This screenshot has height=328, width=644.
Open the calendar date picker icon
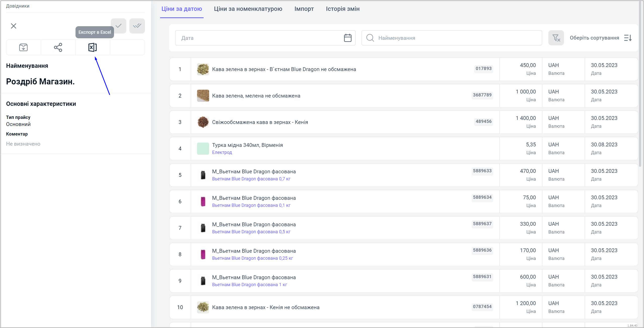[348, 38]
